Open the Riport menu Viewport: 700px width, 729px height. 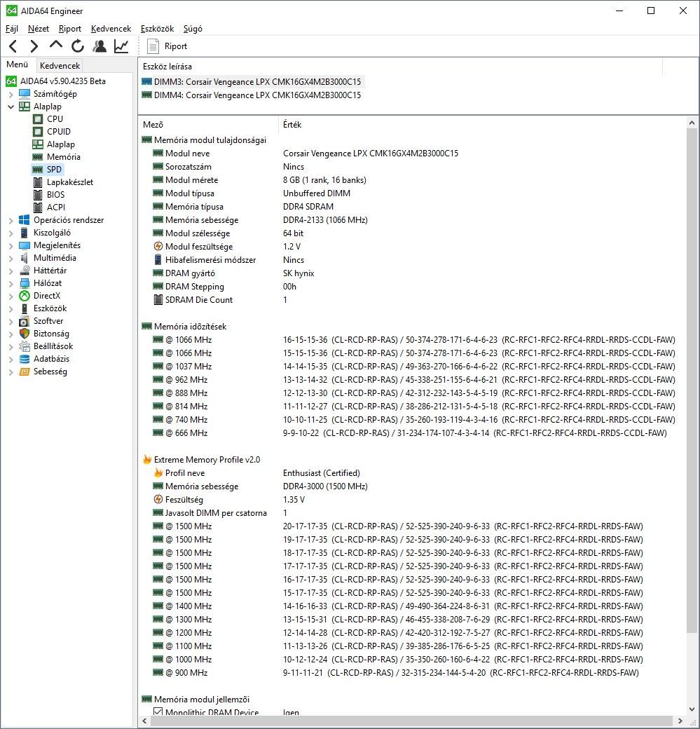point(70,28)
